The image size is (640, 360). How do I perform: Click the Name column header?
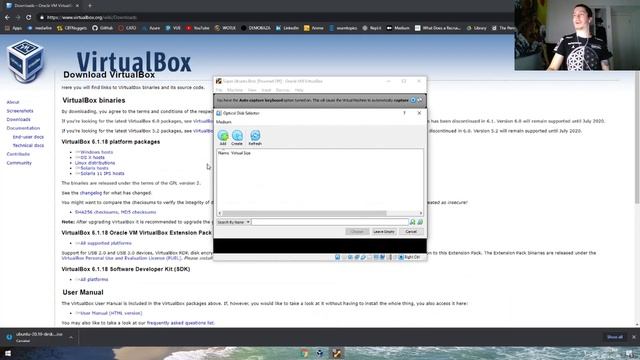tap(223, 153)
